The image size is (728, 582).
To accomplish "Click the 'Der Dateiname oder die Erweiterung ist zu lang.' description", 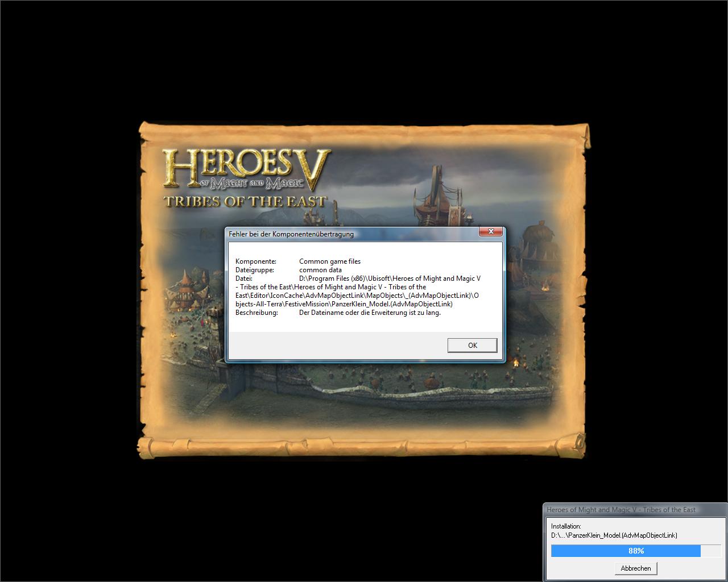I will click(x=370, y=313).
